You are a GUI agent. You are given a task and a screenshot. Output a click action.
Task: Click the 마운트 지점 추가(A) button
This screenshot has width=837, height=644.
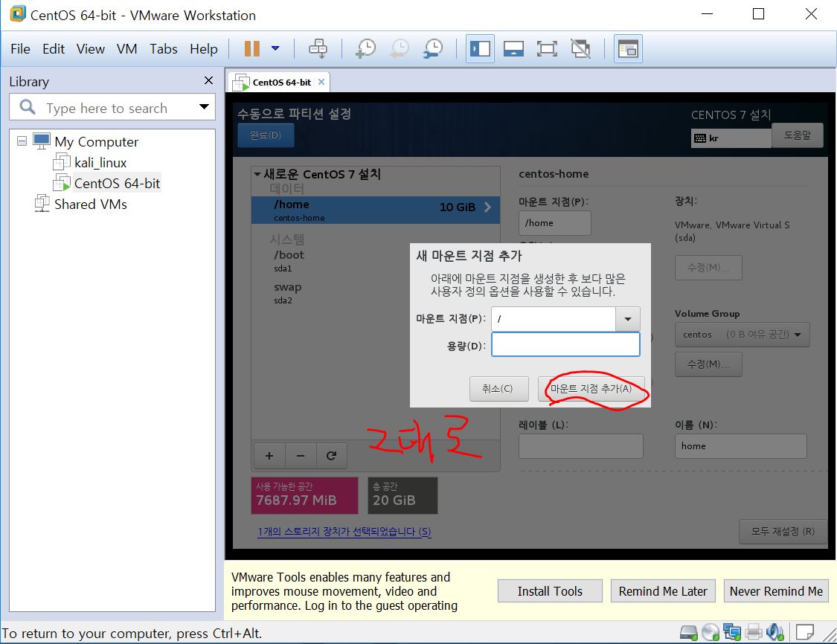coord(591,388)
